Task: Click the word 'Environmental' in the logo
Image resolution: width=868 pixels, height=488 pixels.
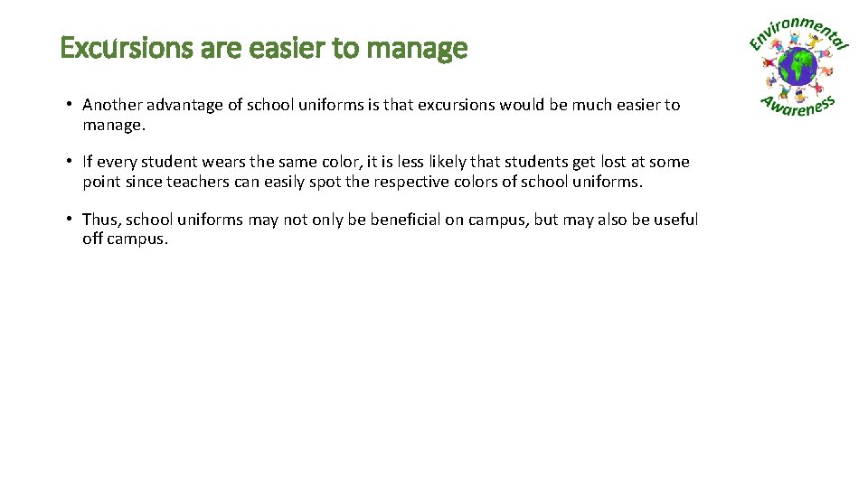Action: (798, 33)
